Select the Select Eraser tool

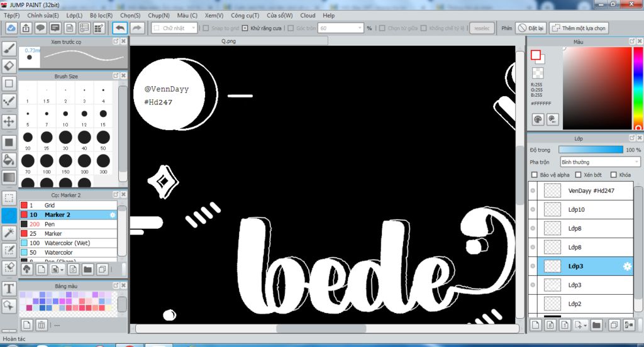click(9, 267)
